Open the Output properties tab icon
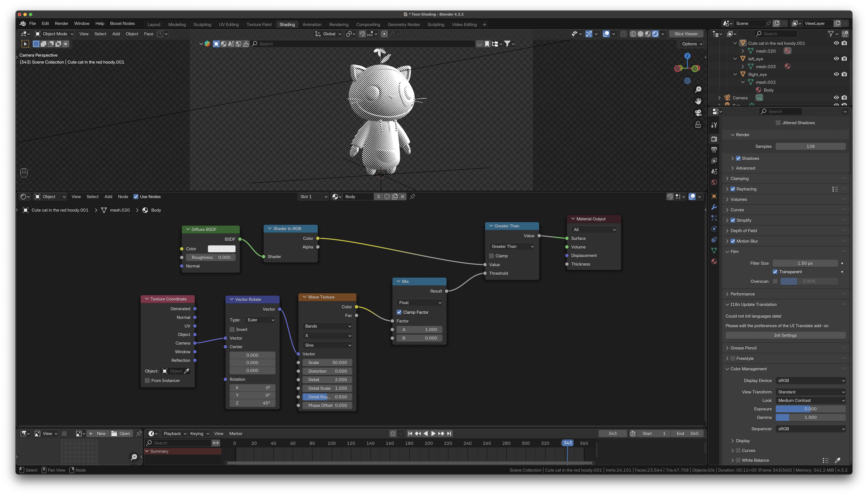This screenshot has width=868, height=495. pyautogui.click(x=714, y=150)
